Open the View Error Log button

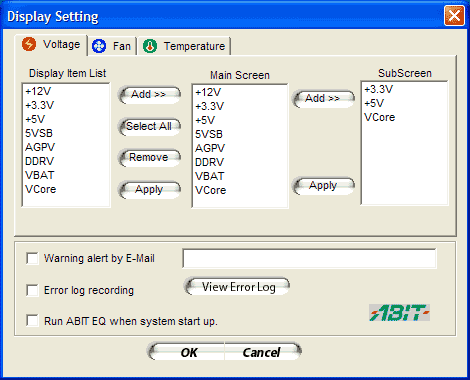click(237, 287)
